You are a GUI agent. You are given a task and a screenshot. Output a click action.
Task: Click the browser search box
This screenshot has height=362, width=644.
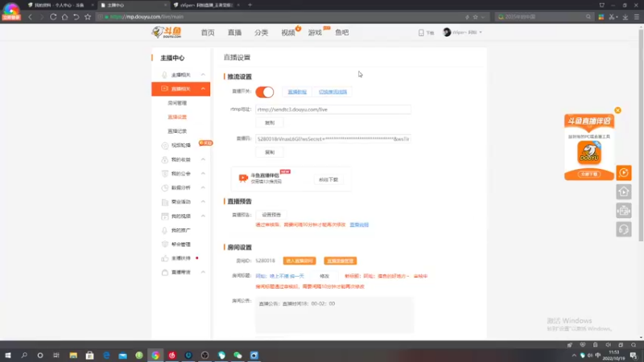click(544, 17)
